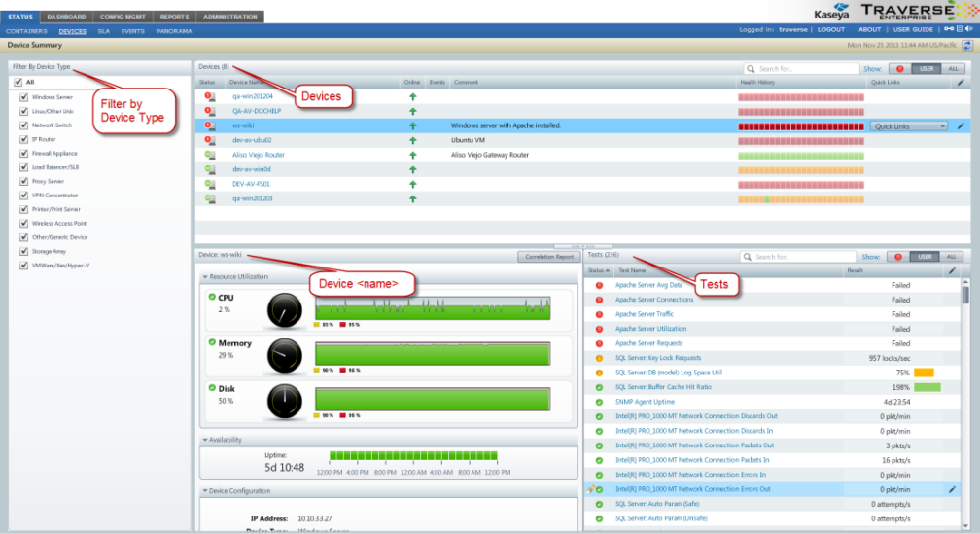
Task: Toggle the Network Switch checkbox
Action: point(23,125)
